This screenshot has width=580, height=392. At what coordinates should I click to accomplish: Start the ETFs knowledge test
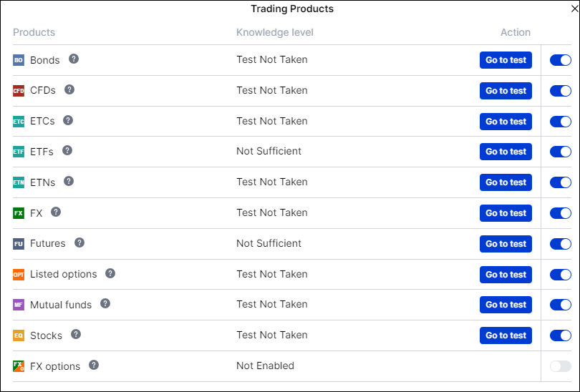coord(506,152)
